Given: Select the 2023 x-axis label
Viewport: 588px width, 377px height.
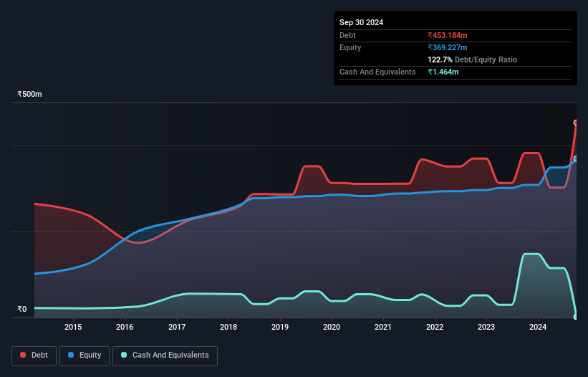Looking at the screenshot, I should 486,327.
